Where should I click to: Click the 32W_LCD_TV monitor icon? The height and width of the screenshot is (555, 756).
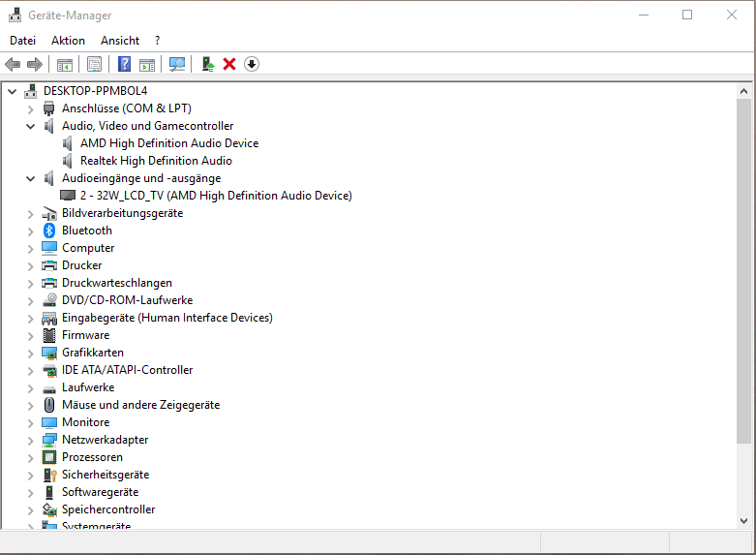[68, 196]
